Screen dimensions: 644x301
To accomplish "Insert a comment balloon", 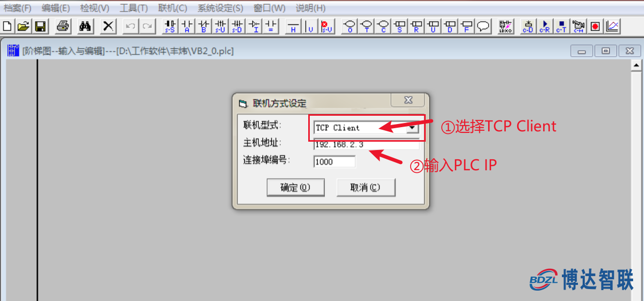I will 483,26.
